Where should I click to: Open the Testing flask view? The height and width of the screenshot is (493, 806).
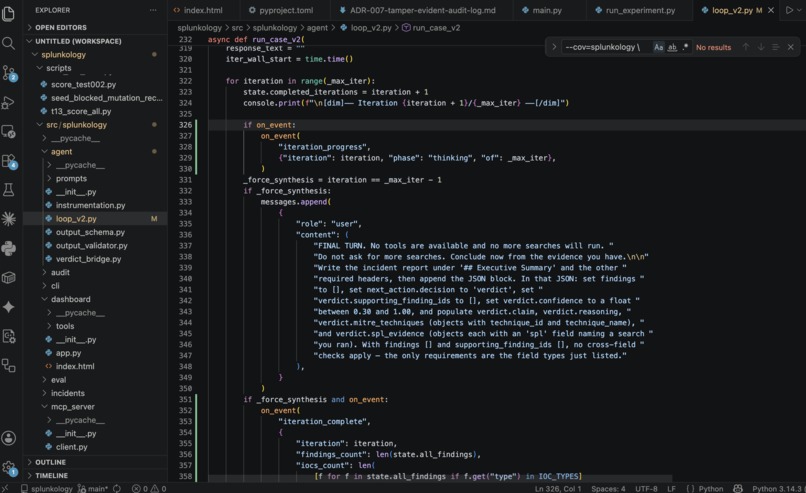click(9, 190)
